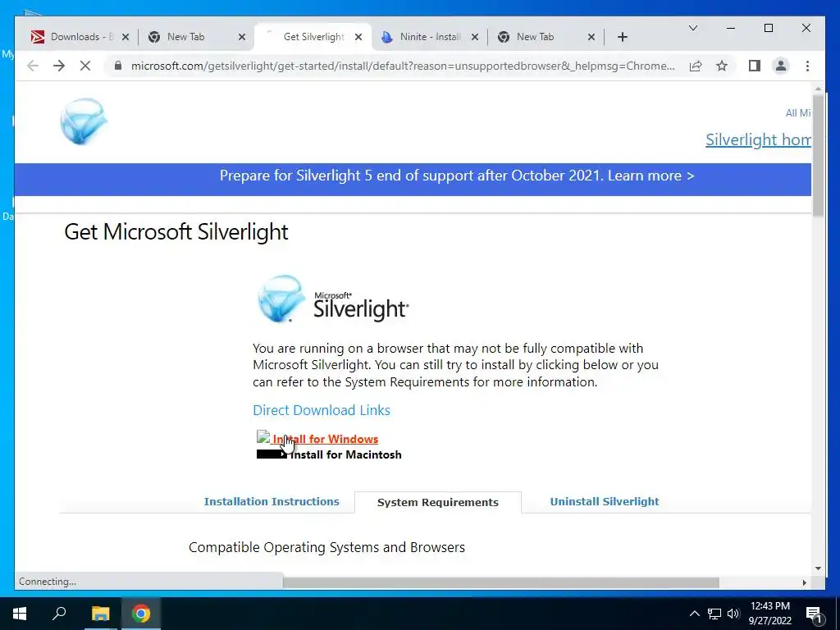
Task: Show hidden system tray icons
Action: [x=694, y=614]
